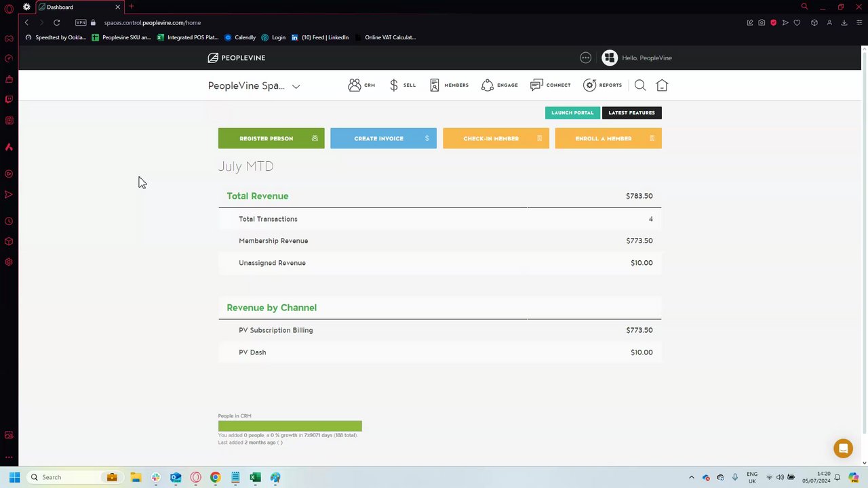Open the Login bookmark
Image resolution: width=868 pixels, height=488 pixels.
pos(273,37)
